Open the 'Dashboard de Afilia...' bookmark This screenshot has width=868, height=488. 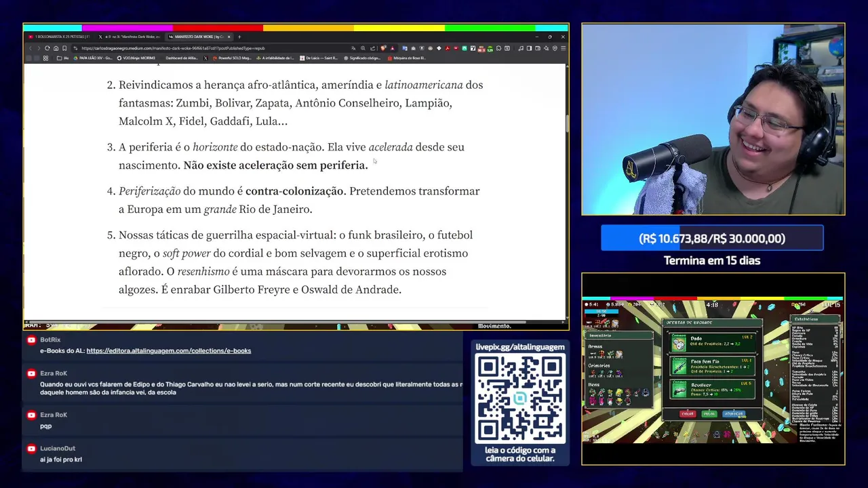(x=181, y=58)
